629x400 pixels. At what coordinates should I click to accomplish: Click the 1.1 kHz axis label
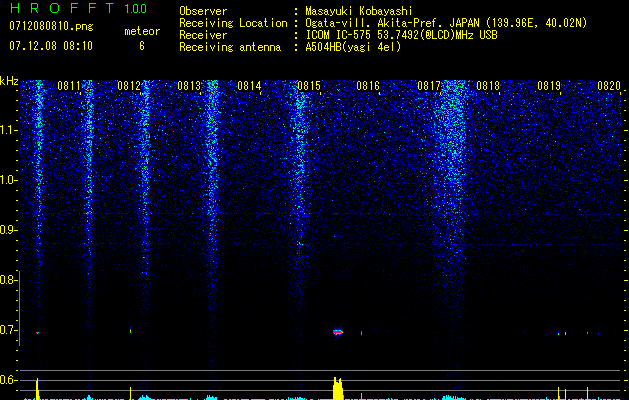[x=8, y=130]
